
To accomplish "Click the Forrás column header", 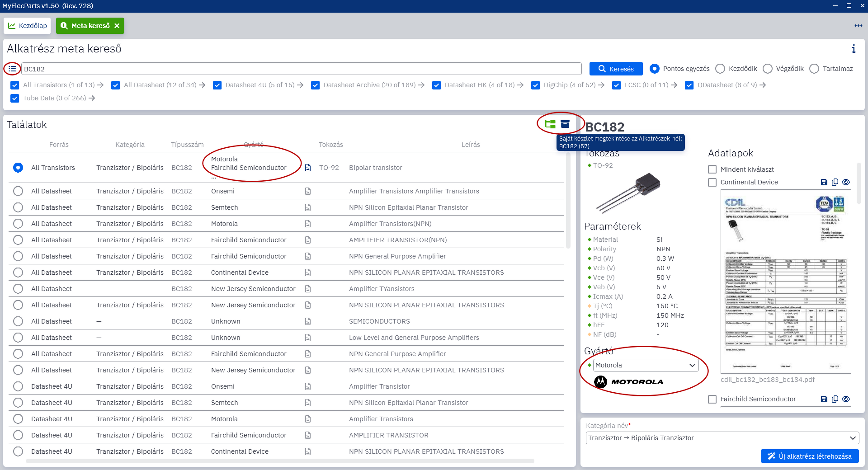I will [x=59, y=145].
